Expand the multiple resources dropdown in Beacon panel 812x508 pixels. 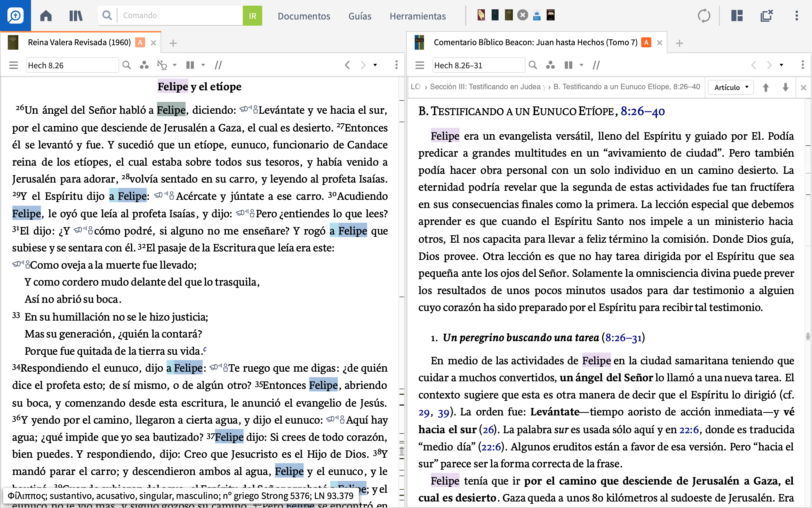581,65
